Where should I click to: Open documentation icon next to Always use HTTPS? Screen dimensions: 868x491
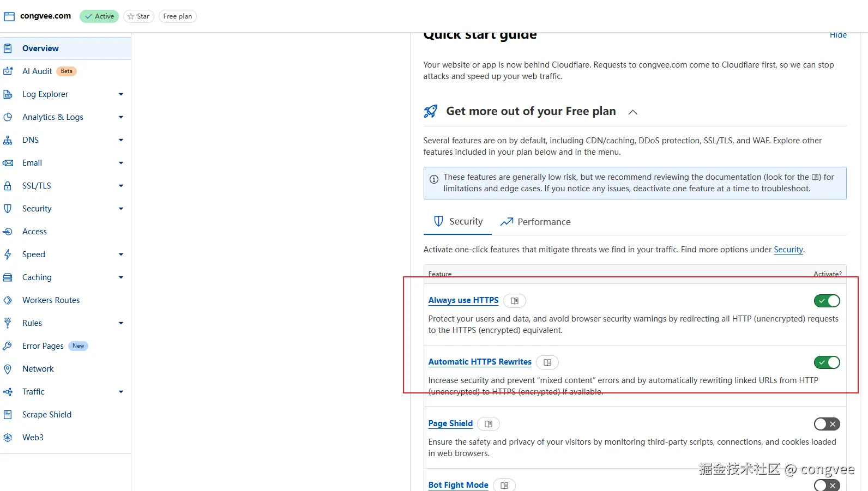[515, 301]
